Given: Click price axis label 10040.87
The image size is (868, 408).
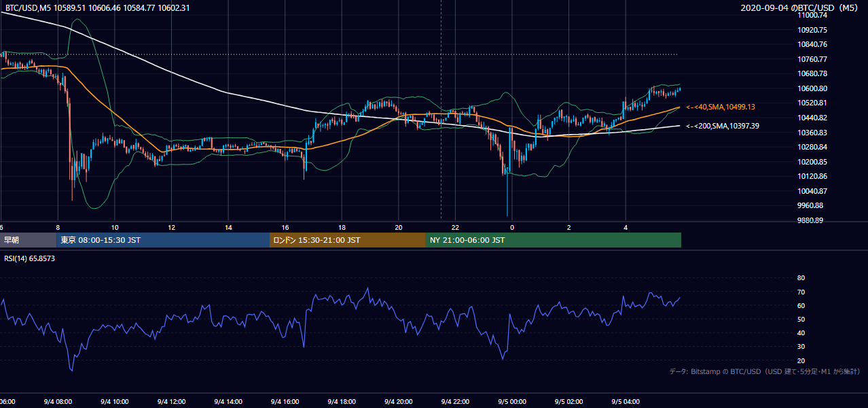Looking at the screenshot, I should (812, 191).
